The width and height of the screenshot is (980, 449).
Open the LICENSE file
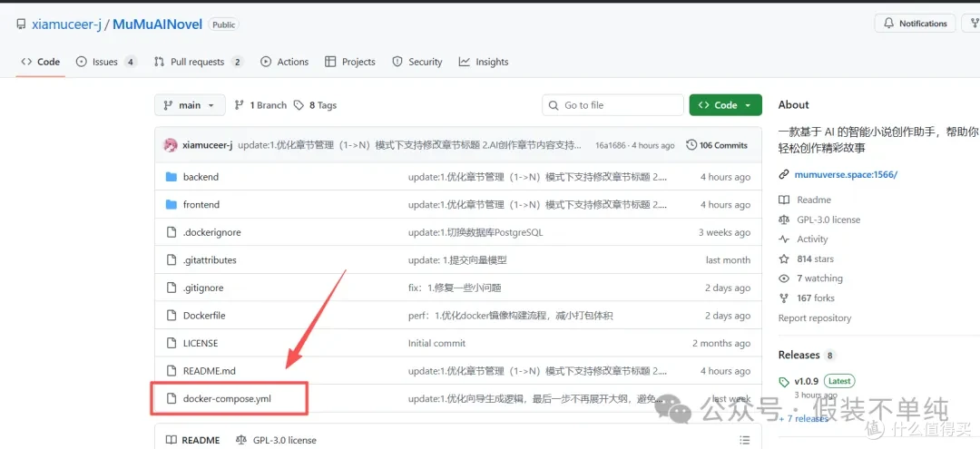[x=201, y=343]
